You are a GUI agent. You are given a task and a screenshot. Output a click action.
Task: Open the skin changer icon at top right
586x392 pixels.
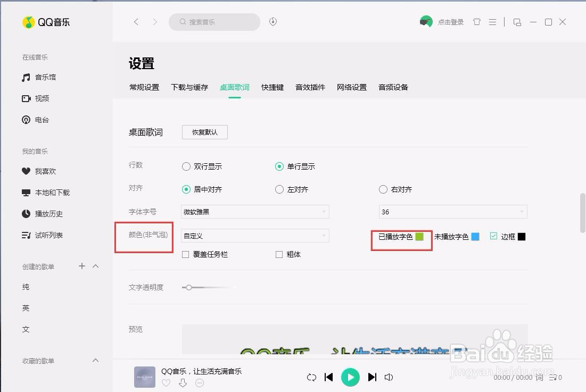tap(477, 22)
